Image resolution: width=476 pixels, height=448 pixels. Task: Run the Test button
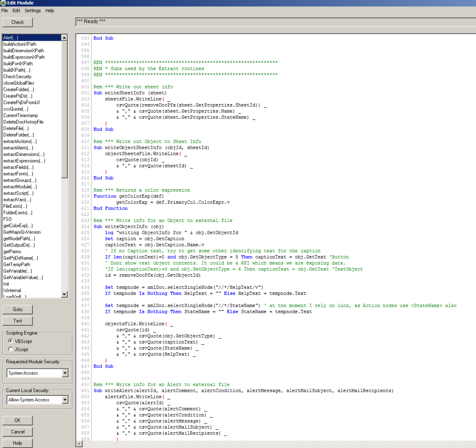coord(17,321)
